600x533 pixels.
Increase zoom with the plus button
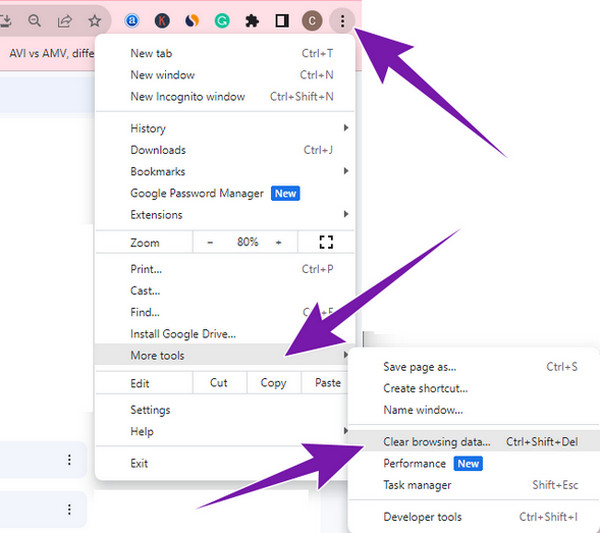point(279,243)
